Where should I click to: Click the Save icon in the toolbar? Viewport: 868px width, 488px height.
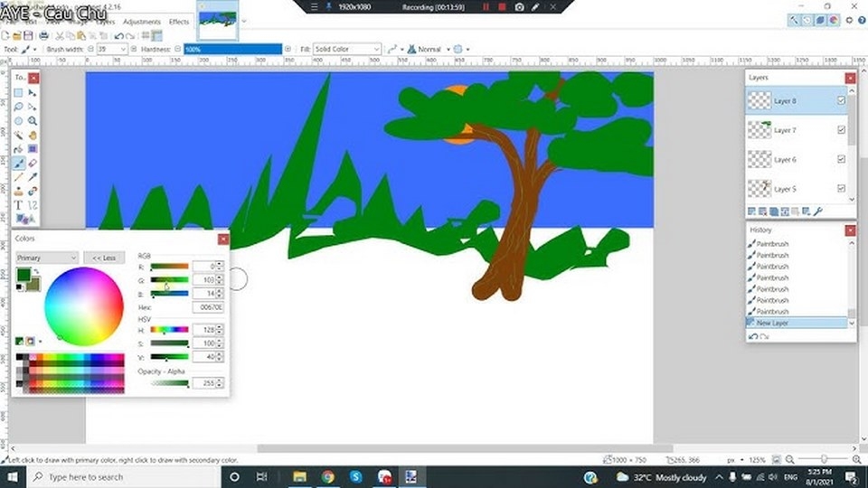coord(28,36)
